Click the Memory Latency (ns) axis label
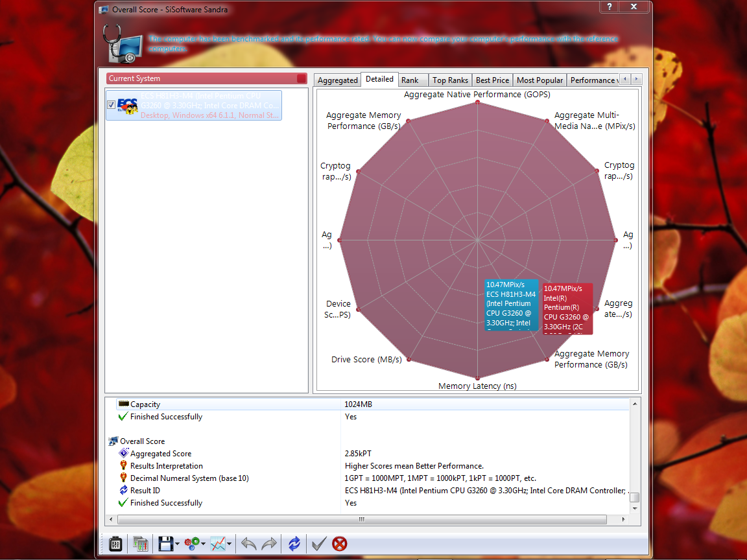The image size is (747, 560). (477, 386)
